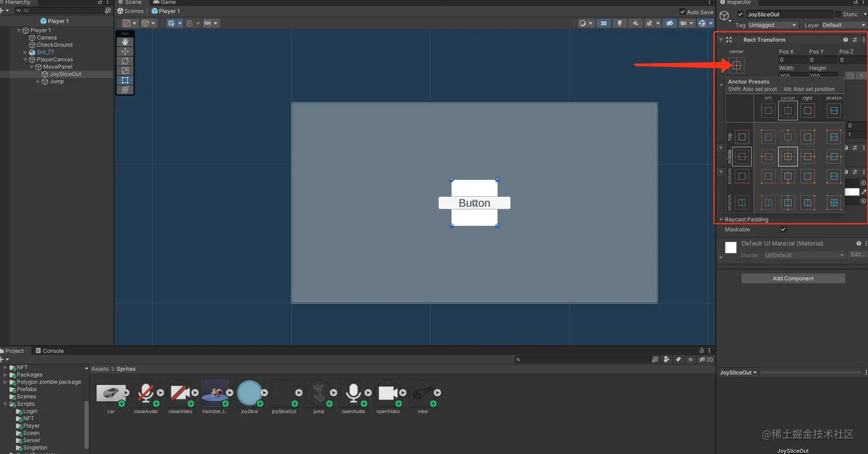Open Rect Transform help icon

[846, 40]
